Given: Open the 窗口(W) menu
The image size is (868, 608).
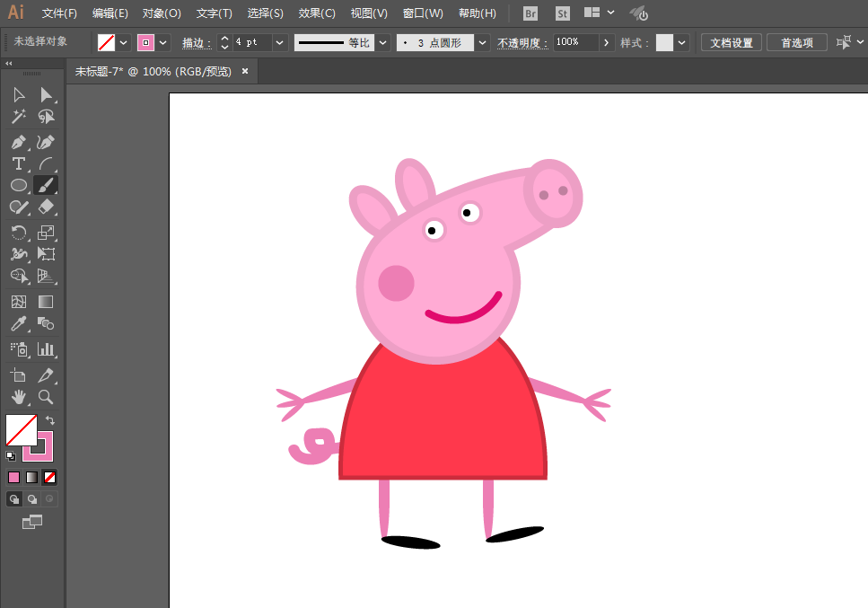Looking at the screenshot, I should pos(423,13).
